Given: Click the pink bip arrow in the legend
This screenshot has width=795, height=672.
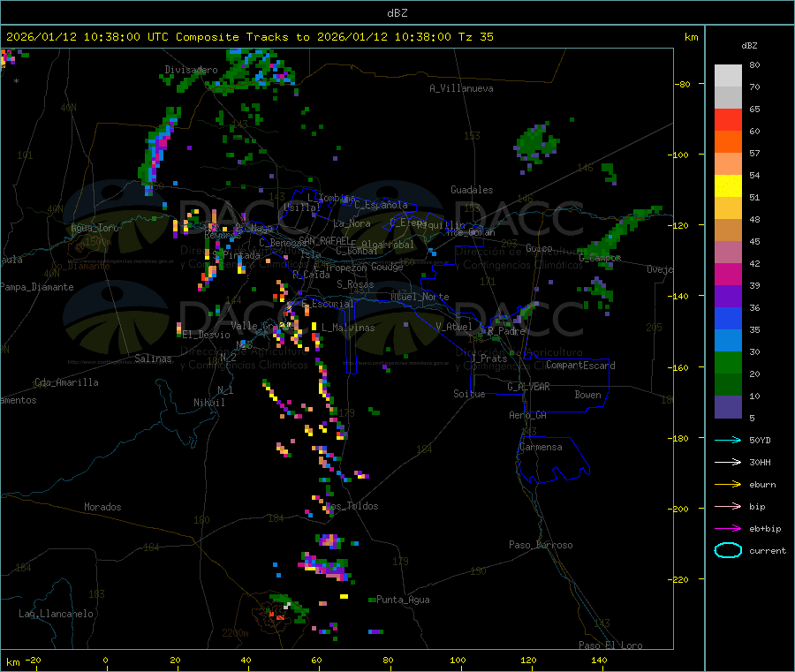Looking at the screenshot, I should [x=728, y=506].
